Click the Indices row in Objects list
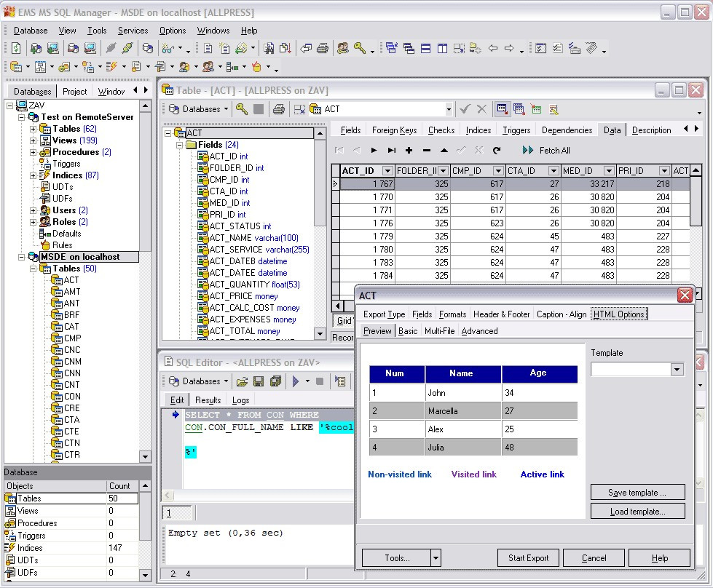The image size is (713, 588). pos(71,548)
